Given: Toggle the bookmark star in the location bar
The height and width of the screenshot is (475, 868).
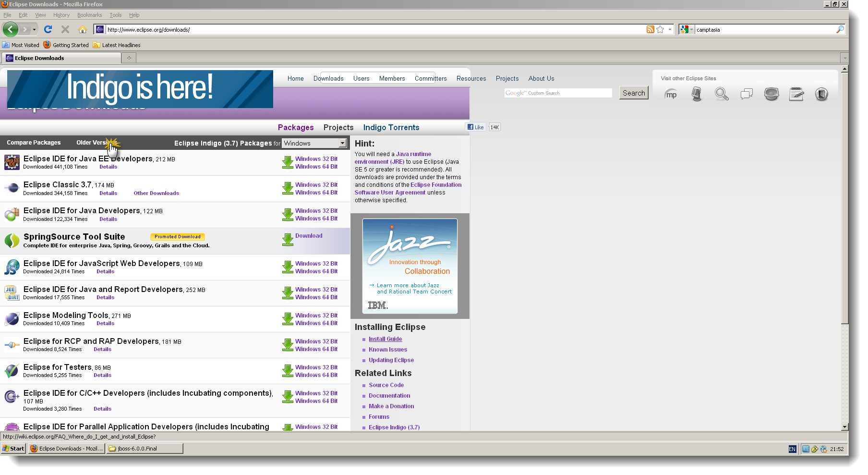Looking at the screenshot, I should coord(659,29).
